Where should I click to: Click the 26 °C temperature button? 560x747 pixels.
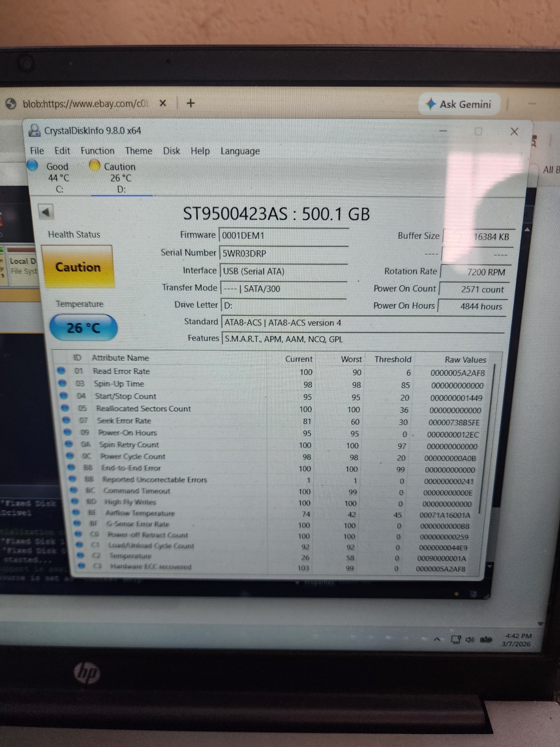(x=84, y=327)
